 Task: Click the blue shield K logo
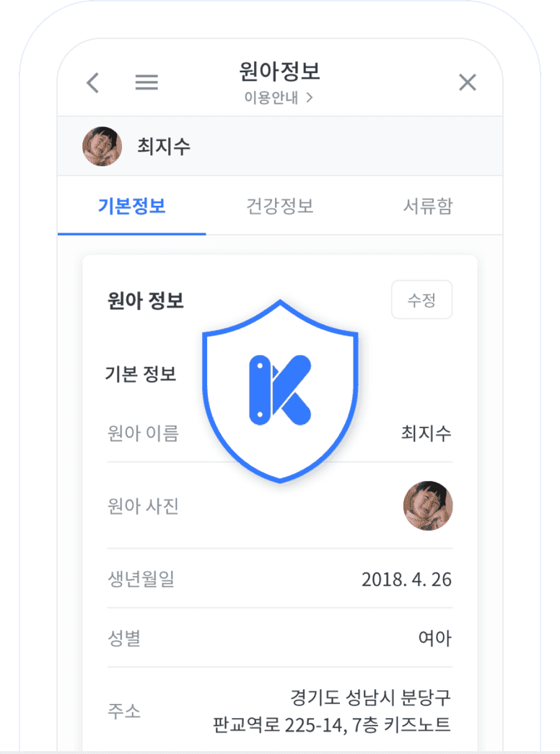click(x=280, y=390)
